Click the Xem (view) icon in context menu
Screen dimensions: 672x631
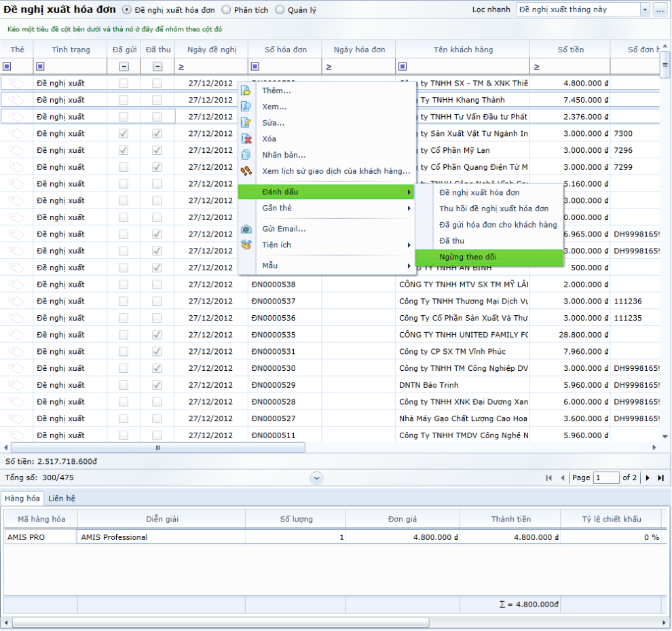click(x=246, y=107)
